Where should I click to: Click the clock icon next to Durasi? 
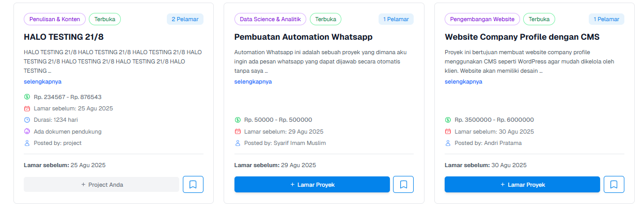(27, 120)
